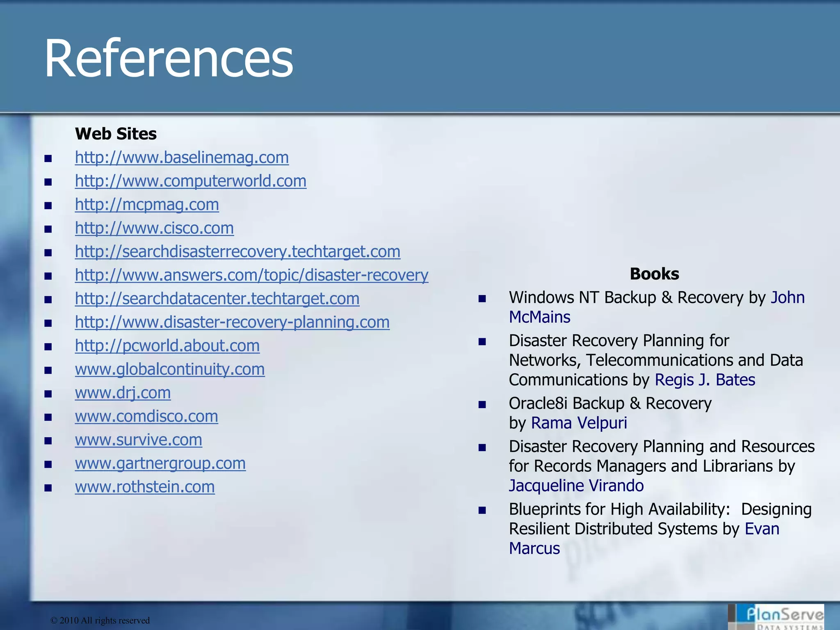Select the Books heading

(x=655, y=274)
